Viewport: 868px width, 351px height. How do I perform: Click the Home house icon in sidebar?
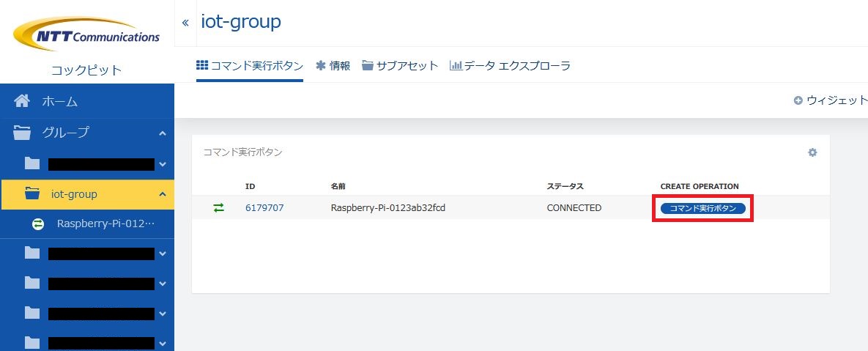pos(23,101)
